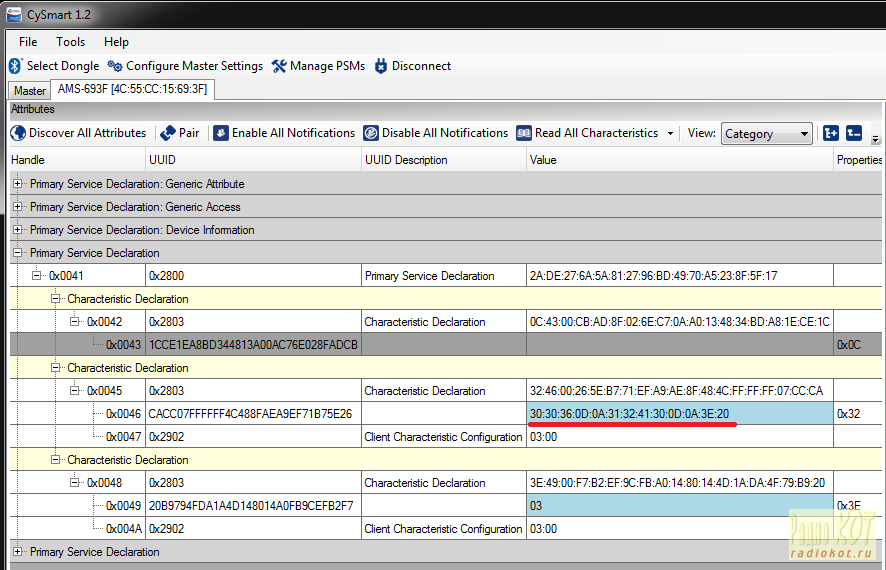Select handle 0x004A row
The height and width of the screenshot is (570, 886).
coord(446,529)
